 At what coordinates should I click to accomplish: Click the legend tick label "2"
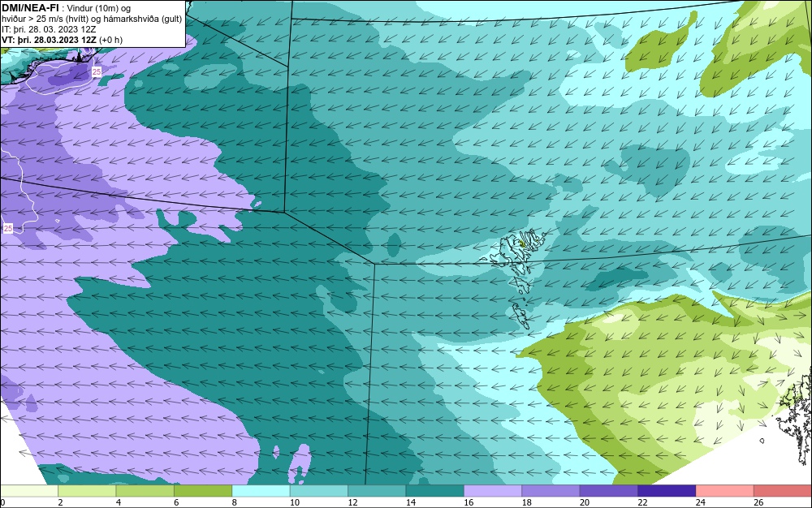point(61,502)
